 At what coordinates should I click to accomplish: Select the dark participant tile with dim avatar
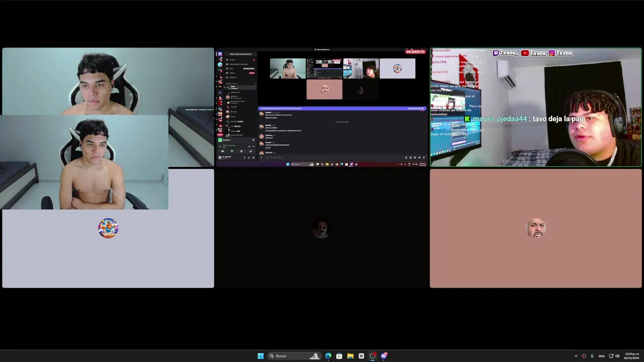pos(322,228)
